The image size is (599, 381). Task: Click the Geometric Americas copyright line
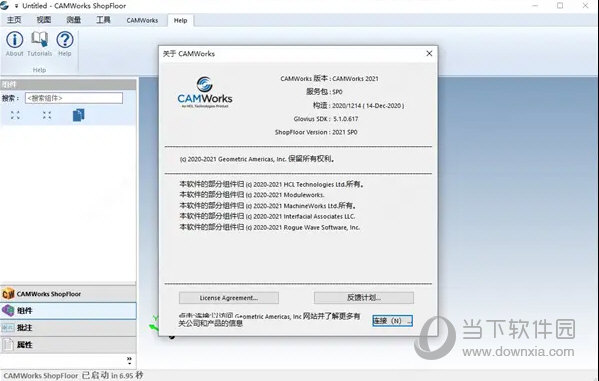pyautogui.click(x=257, y=159)
